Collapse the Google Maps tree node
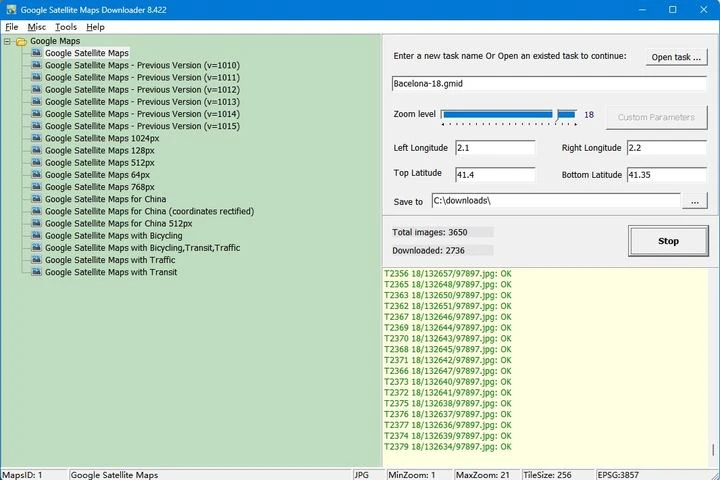Image resolution: width=720 pixels, height=480 pixels. [x=7, y=41]
